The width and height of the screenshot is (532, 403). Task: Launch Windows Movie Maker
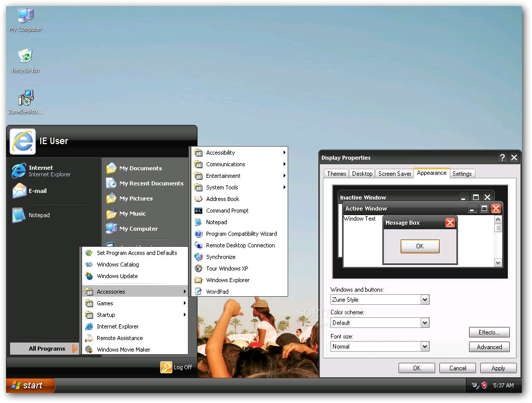coord(135,350)
